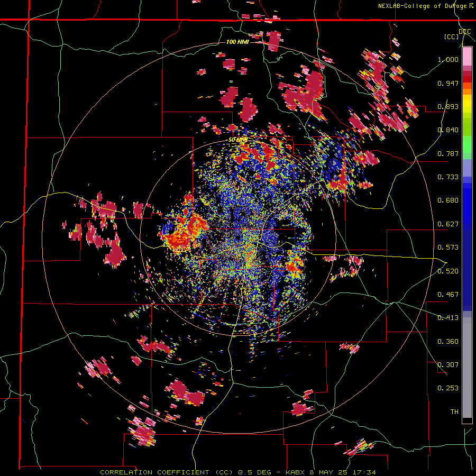Click the 0.893 scale value
Screen dimensions: 476x476
(x=448, y=106)
